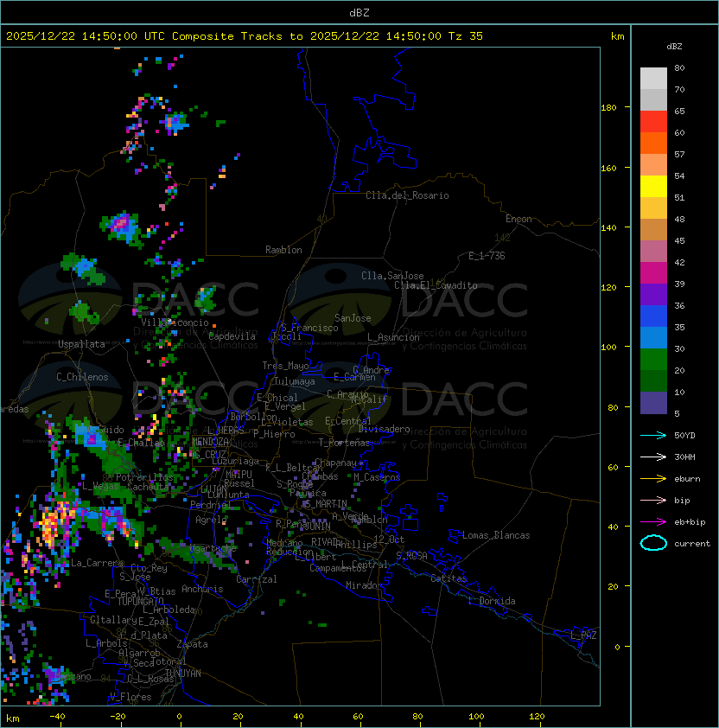Select the bright yellow 51-54 dBZ swatch
The image size is (719, 728).
(653, 187)
